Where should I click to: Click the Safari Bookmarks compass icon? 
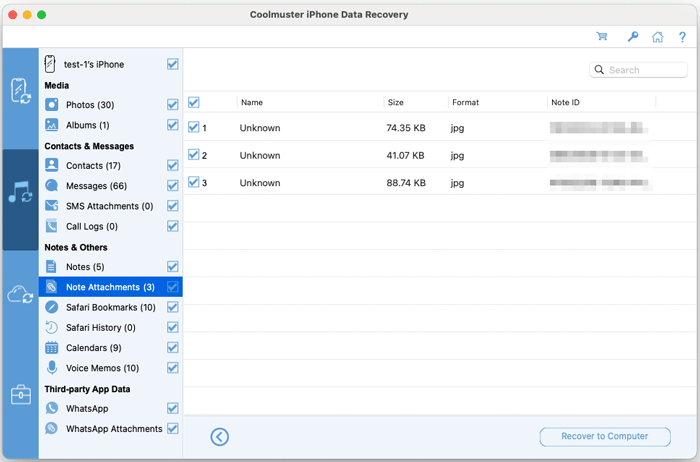[x=51, y=307]
